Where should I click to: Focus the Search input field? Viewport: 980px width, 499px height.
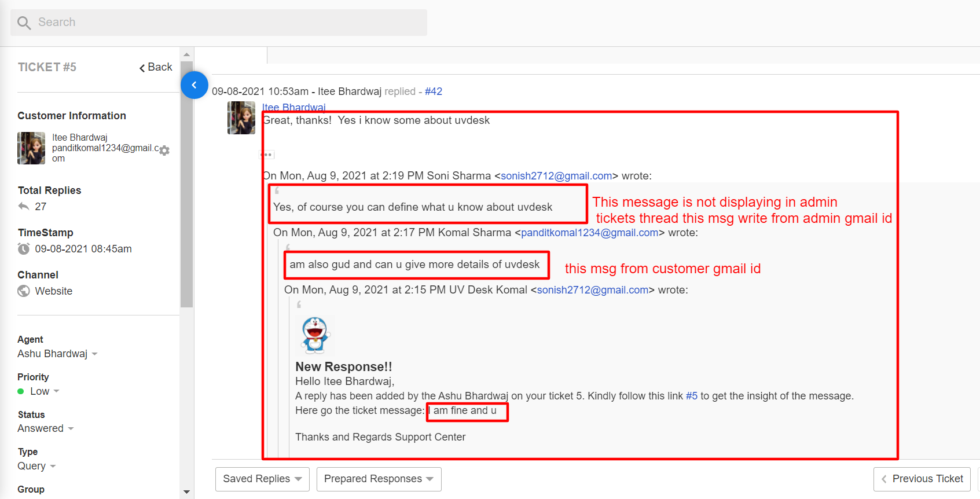click(219, 23)
